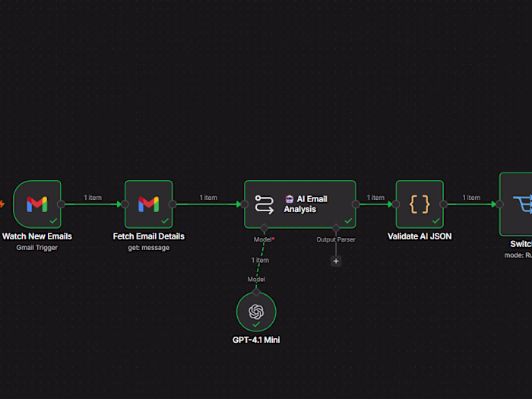Click the Gmail Trigger subtitle text

(x=37, y=248)
